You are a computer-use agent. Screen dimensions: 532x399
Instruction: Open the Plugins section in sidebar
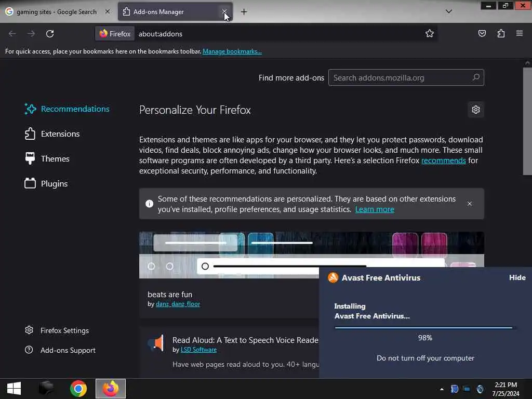pyautogui.click(x=46, y=183)
